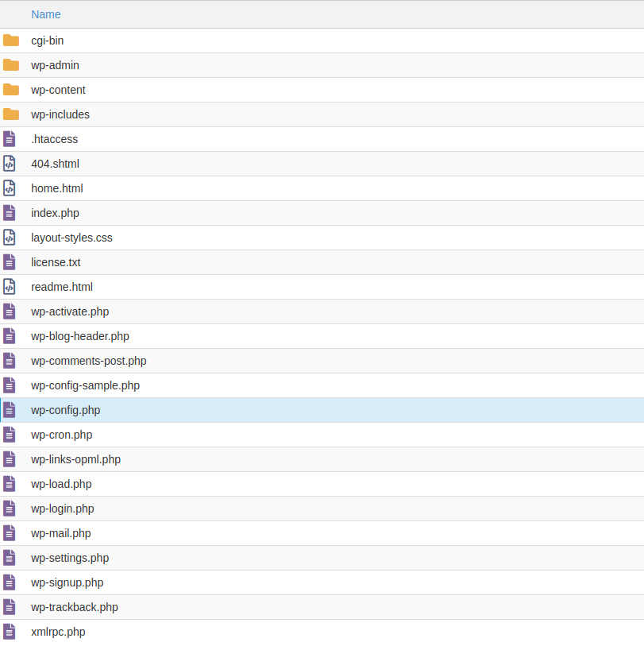The height and width of the screenshot is (650, 644).
Task: Click the wp-blog-header.php file name
Action: [80, 336]
